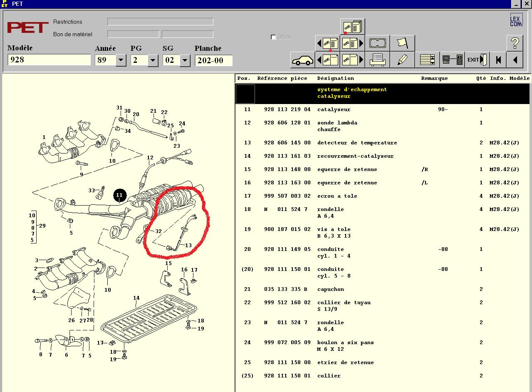The width and height of the screenshot is (532, 392).
Task: Click the EXIT door button
Action: (x=477, y=60)
